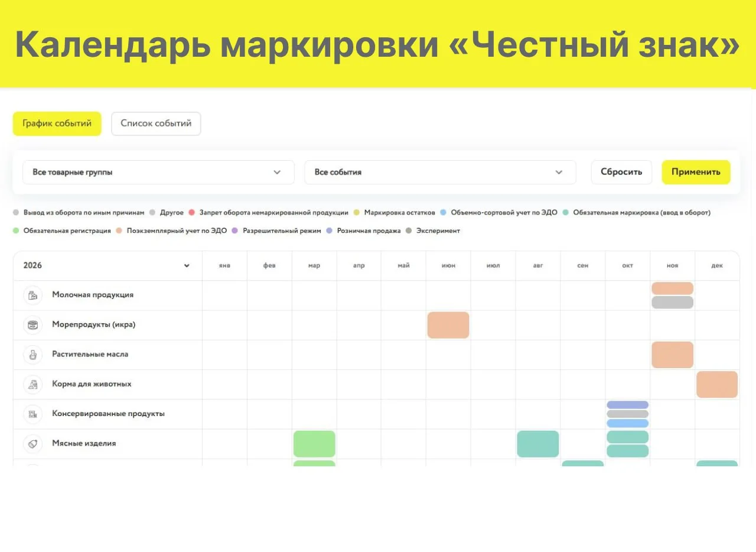Image resolution: width=756 pixels, height=552 pixels.
Task: Select the Эксперимент legend item
Action: coord(432,230)
